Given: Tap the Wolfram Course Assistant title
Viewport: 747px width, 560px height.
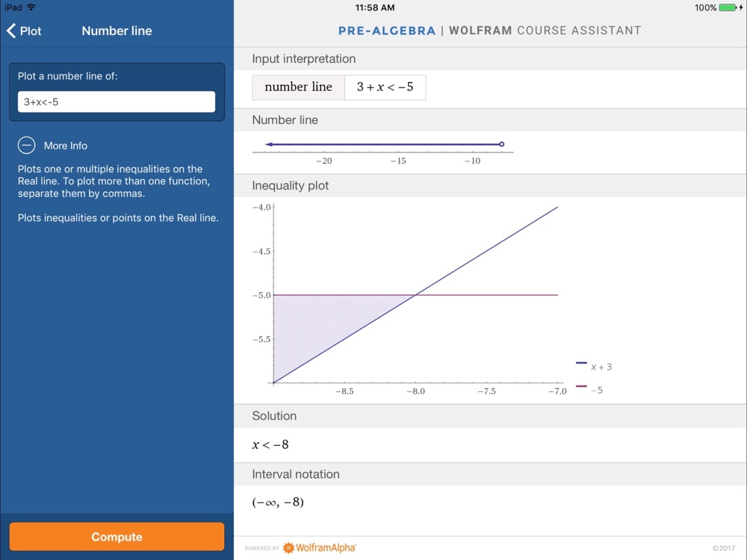Looking at the screenshot, I should [x=545, y=31].
